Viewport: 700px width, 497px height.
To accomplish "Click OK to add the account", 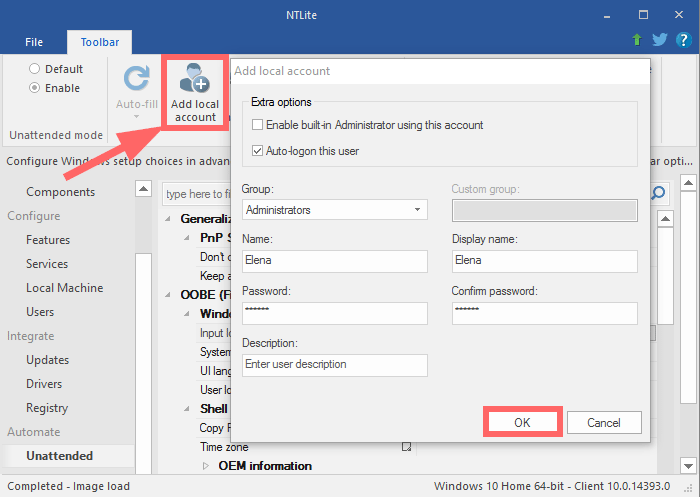I will click(x=522, y=422).
